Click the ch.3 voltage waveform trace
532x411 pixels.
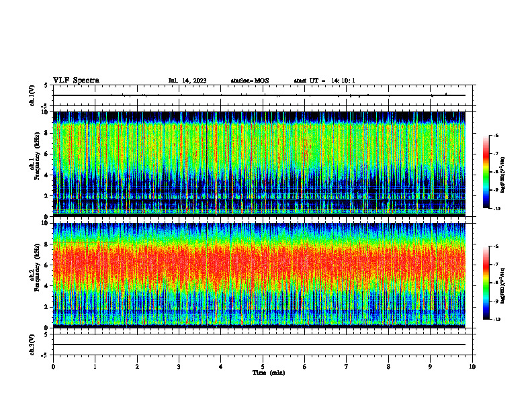(x=259, y=345)
